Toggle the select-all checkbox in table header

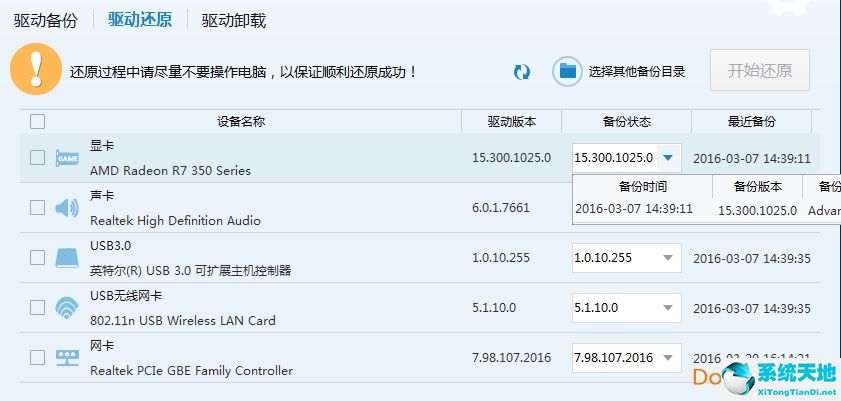(38, 122)
